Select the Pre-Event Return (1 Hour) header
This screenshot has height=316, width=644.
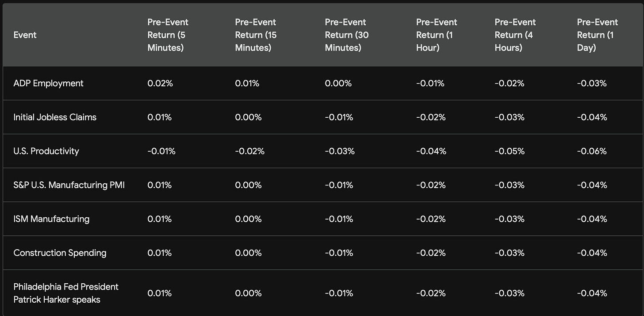pyautogui.click(x=437, y=35)
